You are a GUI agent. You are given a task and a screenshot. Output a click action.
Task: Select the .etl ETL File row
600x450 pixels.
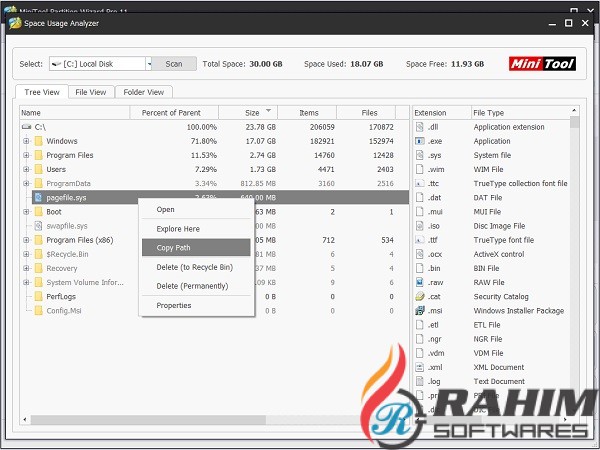click(x=492, y=325)
